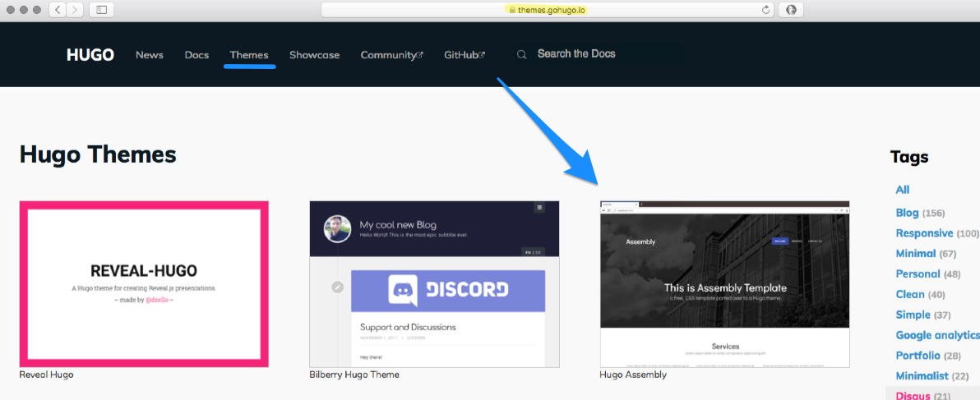Open the Bilberry Hugo Theme thumbnail
This screenshot has height=400, width=980.
(x=434, y=284)
